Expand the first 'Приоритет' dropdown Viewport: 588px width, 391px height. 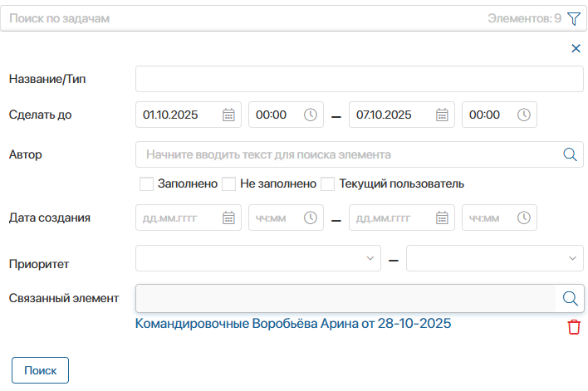[x=257, y=258]
